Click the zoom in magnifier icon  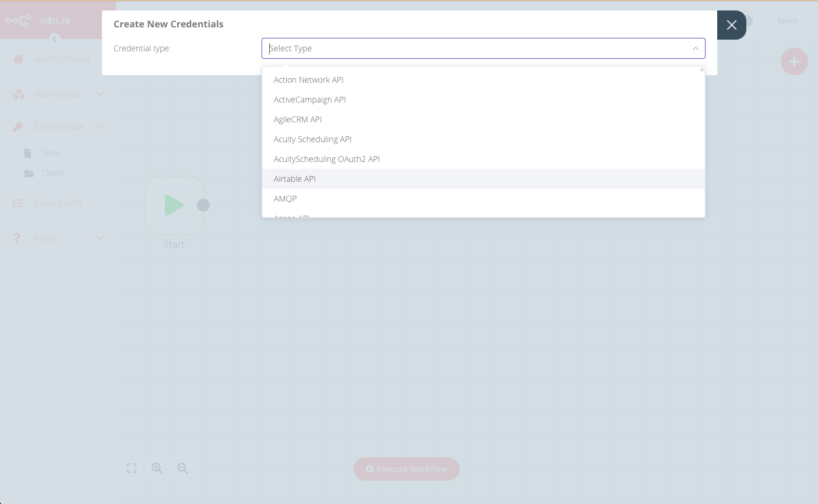click(x=157, y=468)
